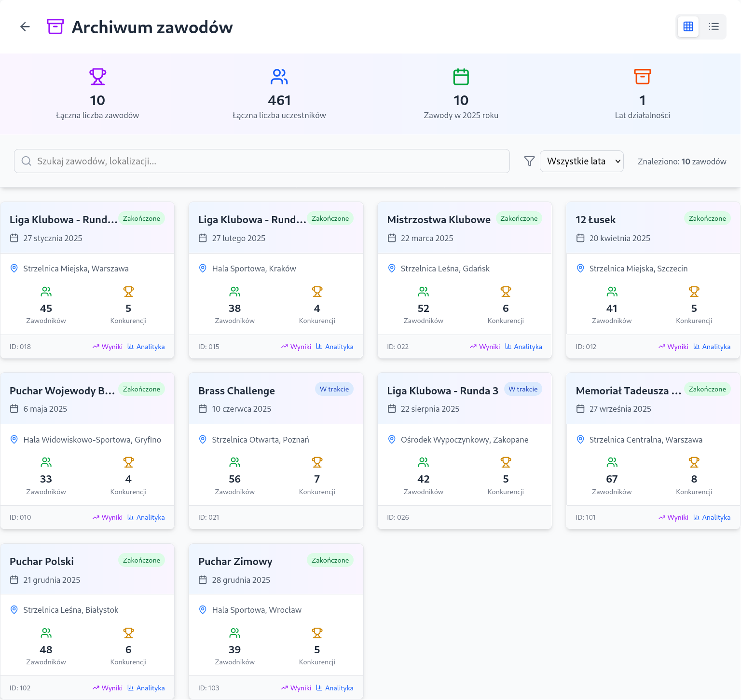Click the purple trophy statistics icon

97,77
